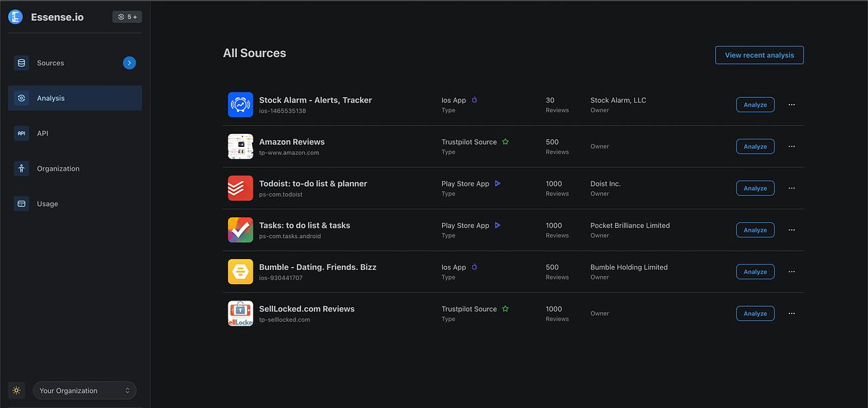Open the Usage menu item
Viewport: 868px width, 408px height.
75,204
